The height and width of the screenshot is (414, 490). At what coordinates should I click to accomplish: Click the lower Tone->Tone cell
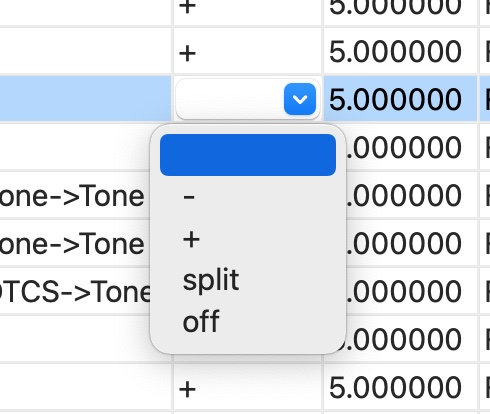(72, 244)
